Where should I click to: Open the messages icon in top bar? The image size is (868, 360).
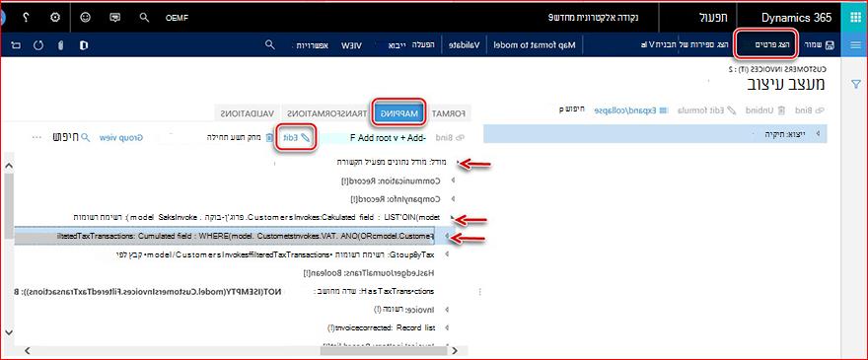(x=115, y=17)
